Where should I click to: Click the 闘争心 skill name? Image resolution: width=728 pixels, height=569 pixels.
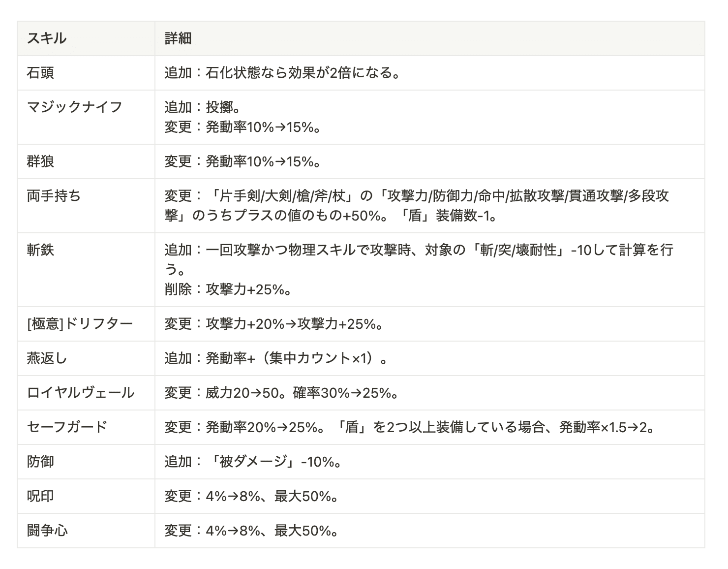point(47,531)
